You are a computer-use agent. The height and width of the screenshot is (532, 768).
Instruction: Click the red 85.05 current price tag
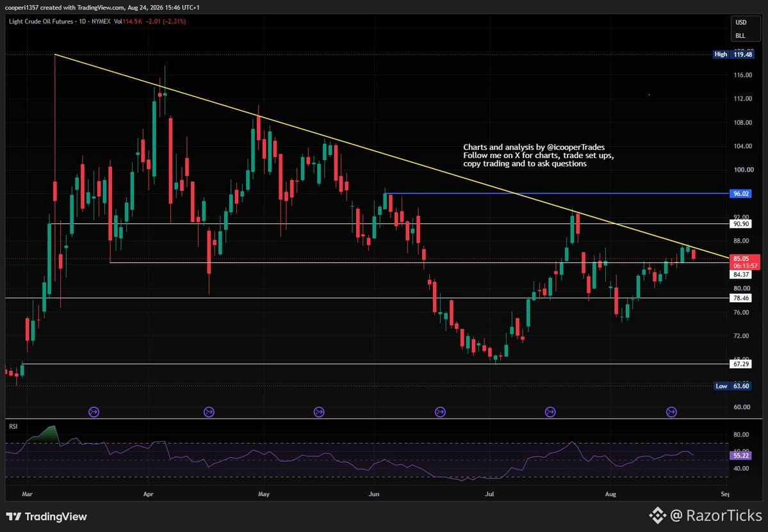pyautogui.click(x=741, y=259)
